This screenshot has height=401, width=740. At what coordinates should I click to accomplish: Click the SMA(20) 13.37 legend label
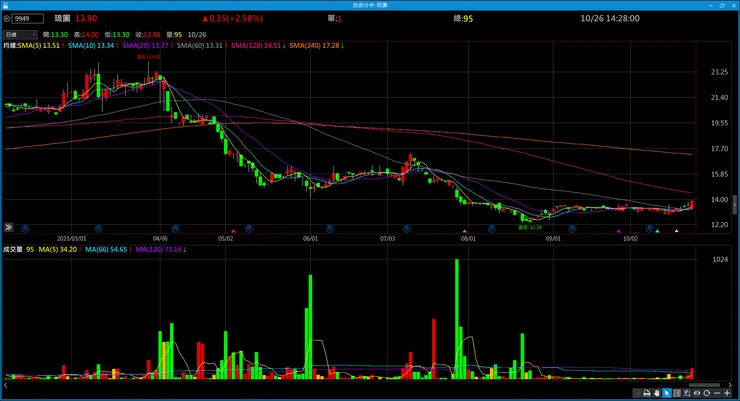point(145,46)
